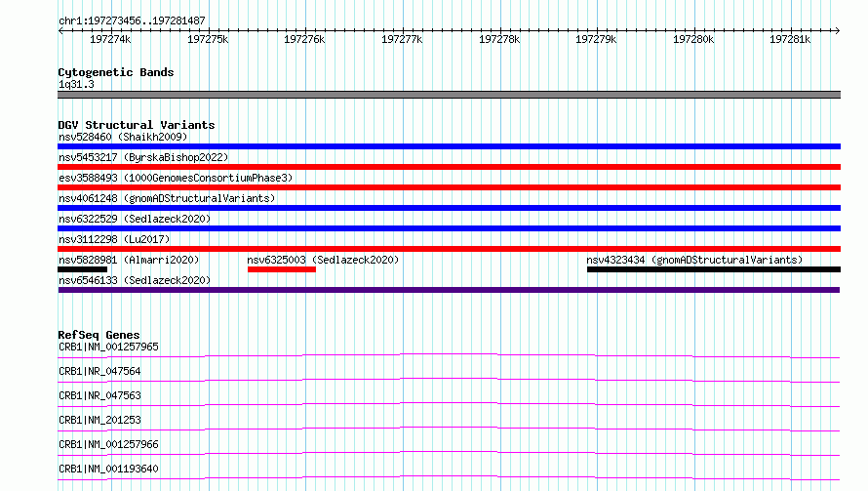Open CRB1|NM_001257965 transcript label
868x491 pixels.
[108, 347]
